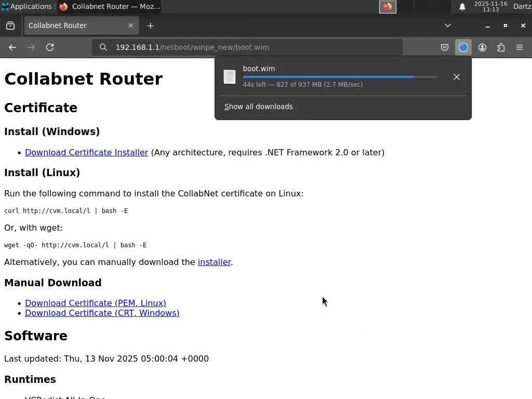The image size is (532, 399).
Task: Click Show all downloads
Action: tap(259, 107)
